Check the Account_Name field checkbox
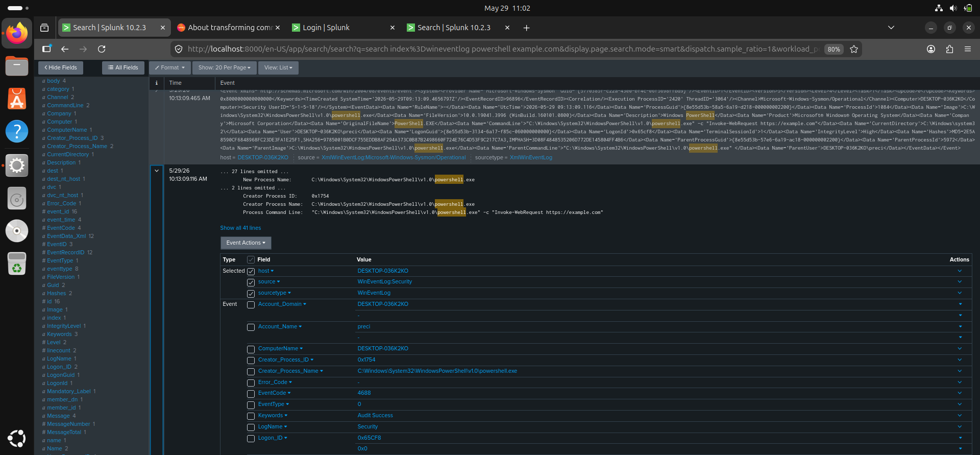 pyautogui.click(x=251, y=327)
